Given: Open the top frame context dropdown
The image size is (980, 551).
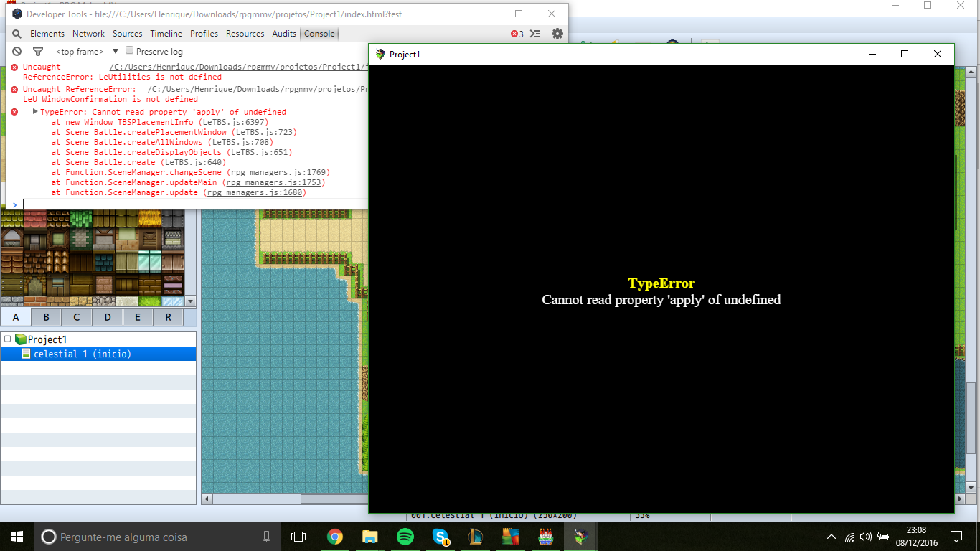Looking at the screenshot, I should [87, 52].
